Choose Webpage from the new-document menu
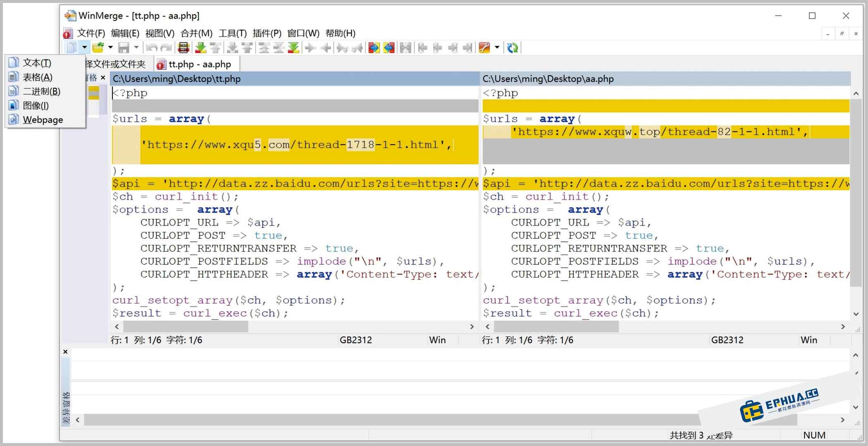Screen dimensions: 868x446 45,120
